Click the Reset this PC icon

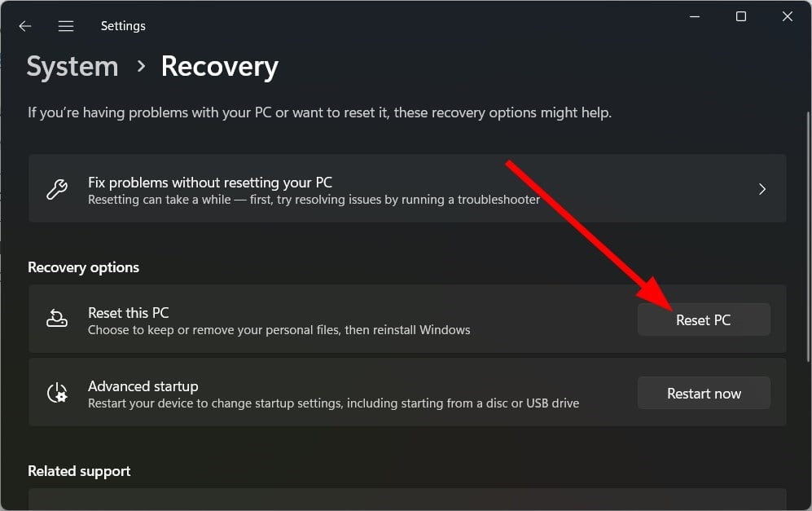coord(56,319)
